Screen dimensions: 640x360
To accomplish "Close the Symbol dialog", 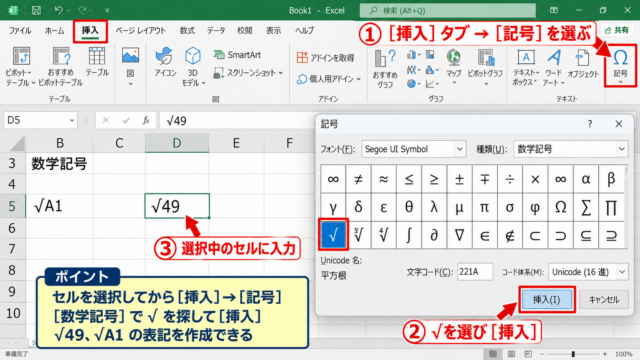I will pyautogui.click(x=619, y=124).
